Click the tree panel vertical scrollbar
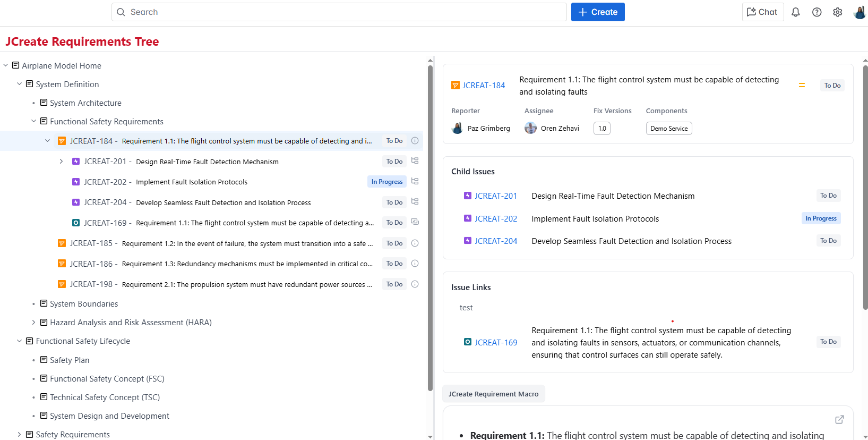Screen dimensions: 868x440 coord(430,229)
